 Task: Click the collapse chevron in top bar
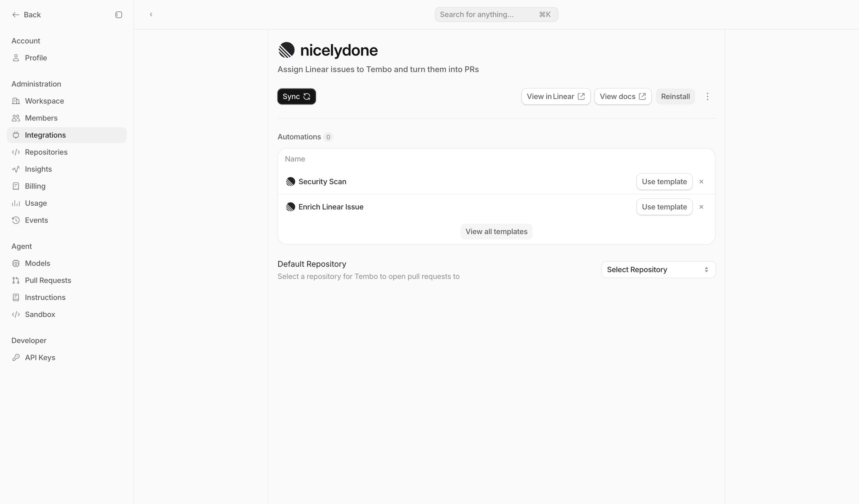tap(151, 14)
